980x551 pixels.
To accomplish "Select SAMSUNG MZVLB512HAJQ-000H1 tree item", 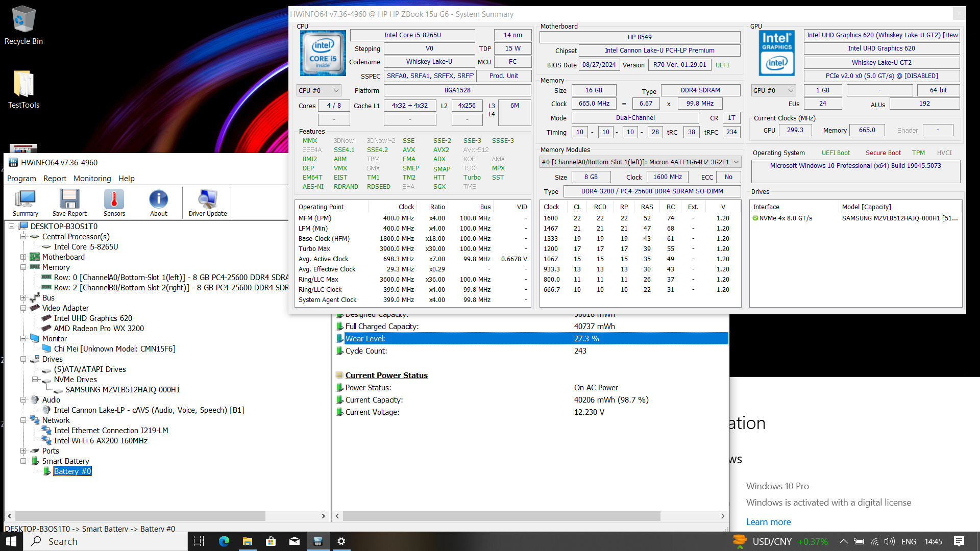I will coord(123,390).
